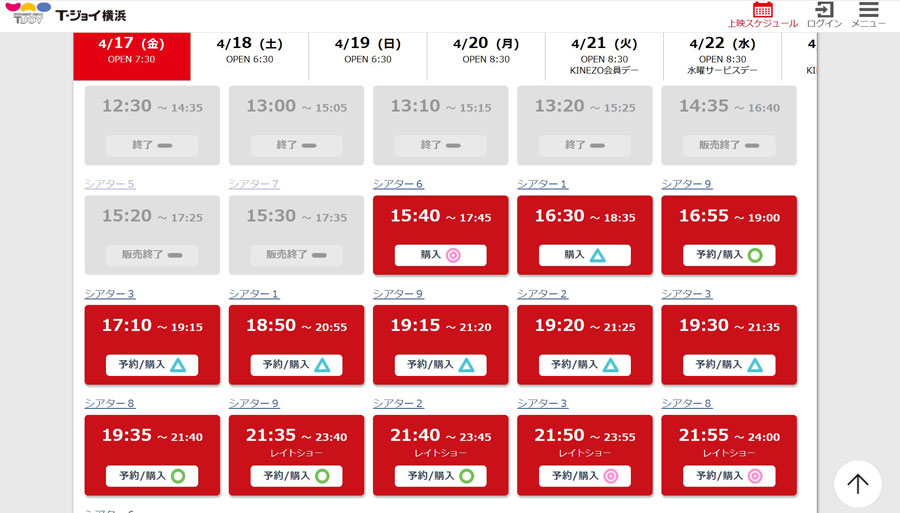The width and height of the screenshot is (900, 513).
Task: Click the T-Joy logo icon
Action: point(28,14)
